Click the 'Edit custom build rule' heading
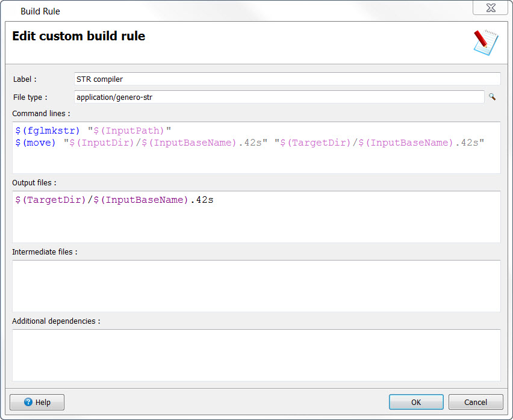The width and height of the screenshot is (513, 420). (x=78, y=36)
